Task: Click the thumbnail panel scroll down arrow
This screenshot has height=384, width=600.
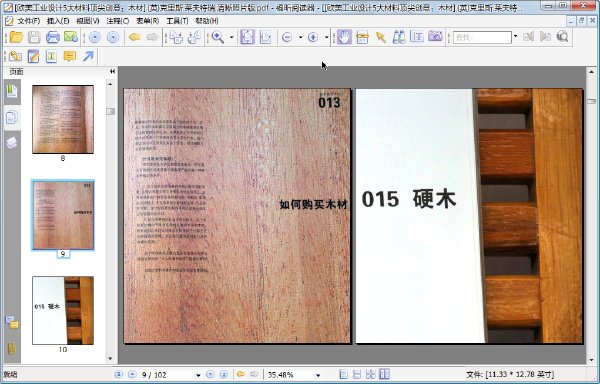Action: coord(111,358)
